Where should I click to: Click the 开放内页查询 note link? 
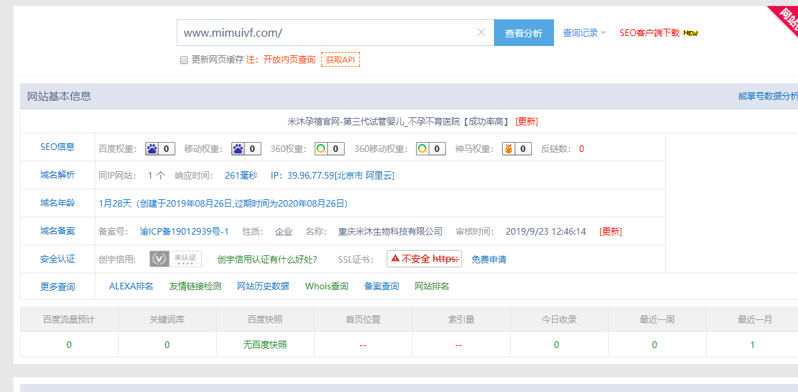pos(289,60)
